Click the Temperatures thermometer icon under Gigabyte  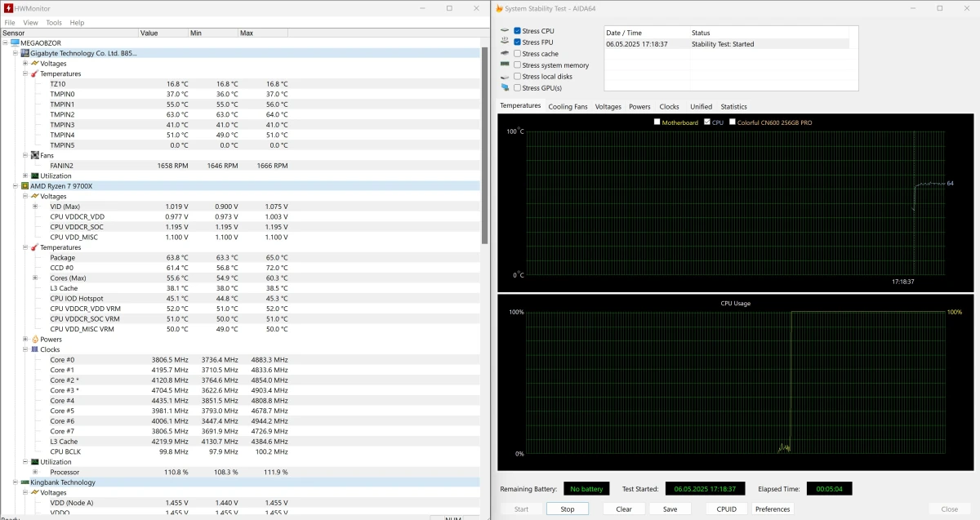[35, 73]
